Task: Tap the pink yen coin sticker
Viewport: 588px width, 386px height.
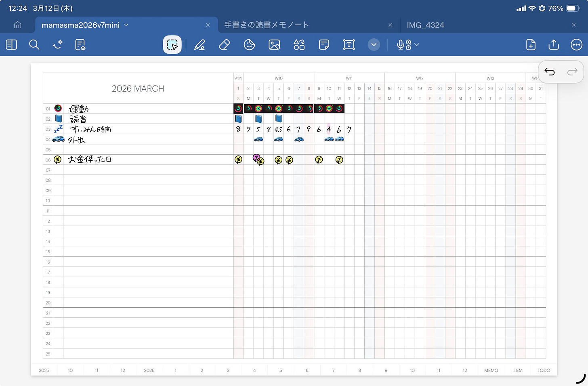Action: [256, 157]
